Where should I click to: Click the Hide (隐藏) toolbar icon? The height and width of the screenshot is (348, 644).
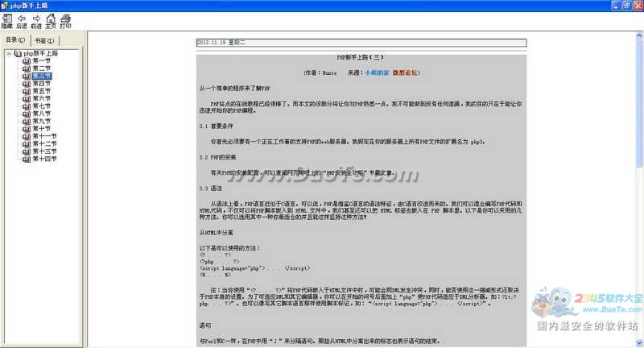tap(7, 22)
